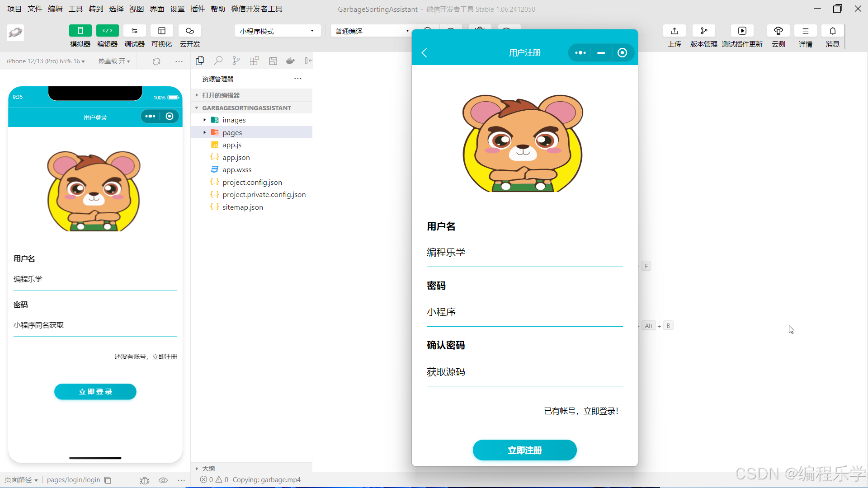Toggle the debugger (调试器) panel button
This screenshot has width=868, height=488.
pos(134,31)
